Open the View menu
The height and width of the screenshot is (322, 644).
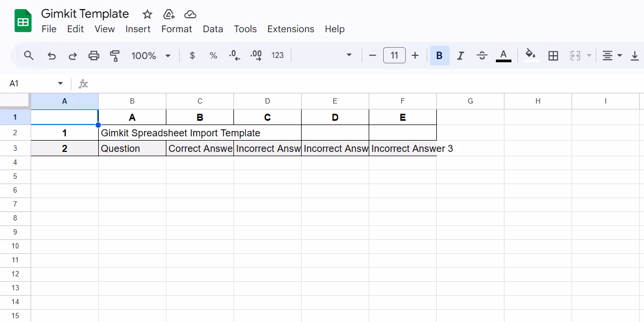point(105,29)
